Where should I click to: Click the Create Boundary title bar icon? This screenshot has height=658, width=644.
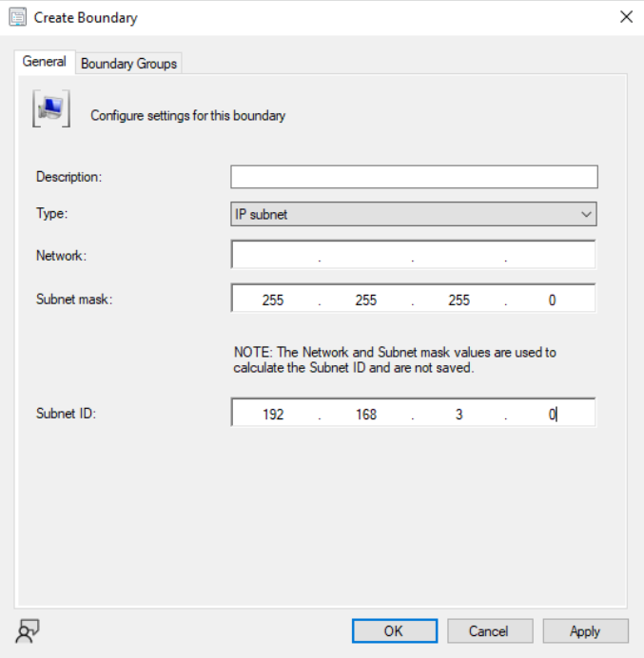point(17,17)
